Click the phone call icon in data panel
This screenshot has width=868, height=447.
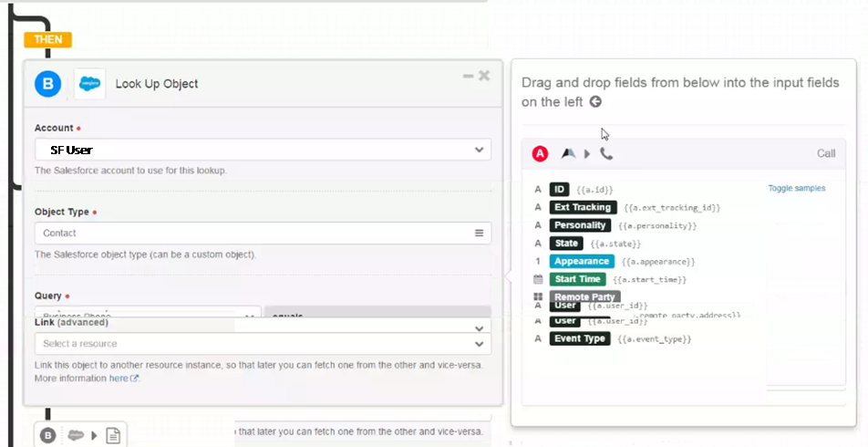click(x=606, y=153)
